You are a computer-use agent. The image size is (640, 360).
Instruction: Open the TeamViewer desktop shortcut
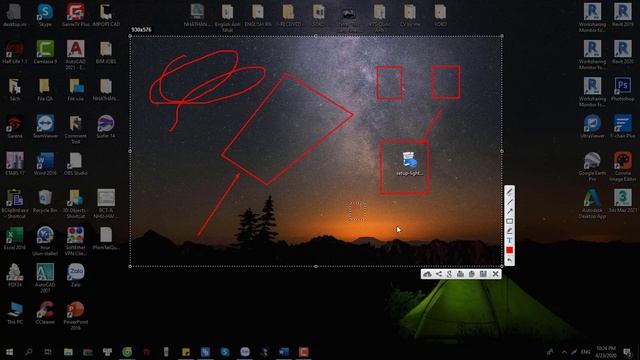(45, 127)
